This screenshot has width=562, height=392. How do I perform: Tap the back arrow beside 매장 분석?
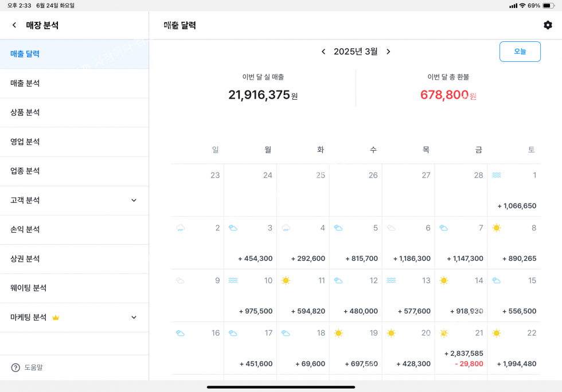[x=14, y=25]
